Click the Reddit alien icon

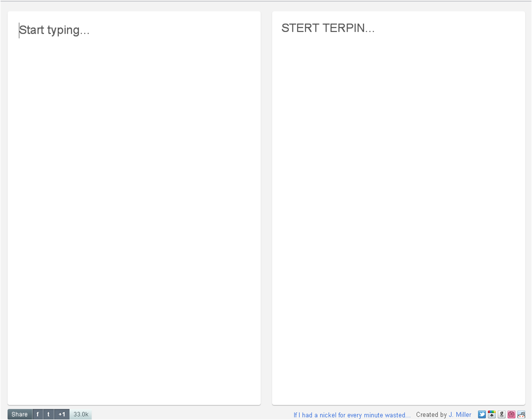coord(521,414)
